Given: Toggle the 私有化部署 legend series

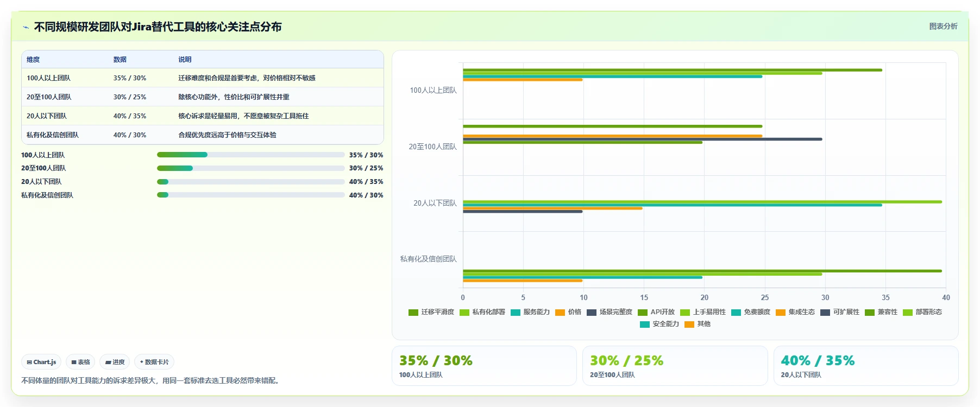Looking at the screenshot, I should click(x=482, y=312).
